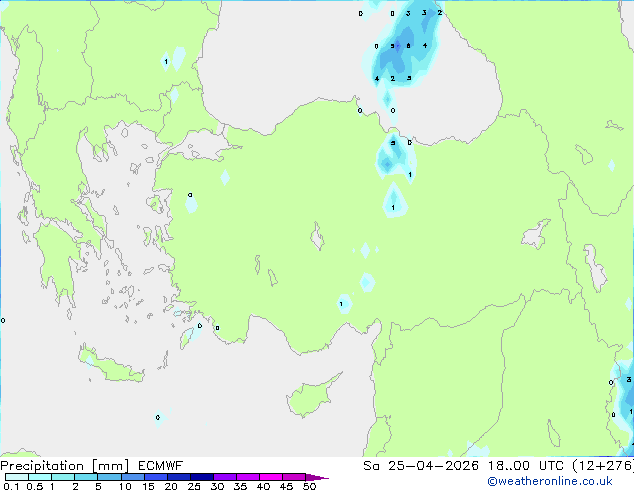Click legend scale value "35"
Image resolution: width=634 pixels, height=490 pixels.
tap(240, 486)
